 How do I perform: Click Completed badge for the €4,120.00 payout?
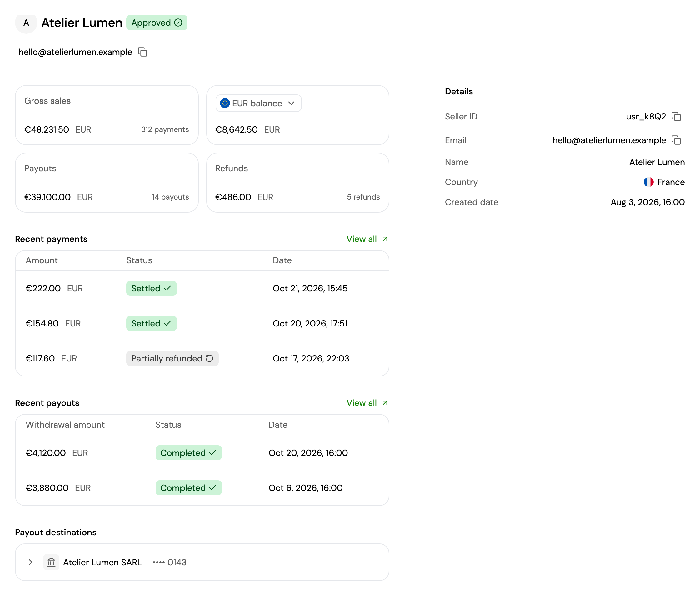coord(188,453)
